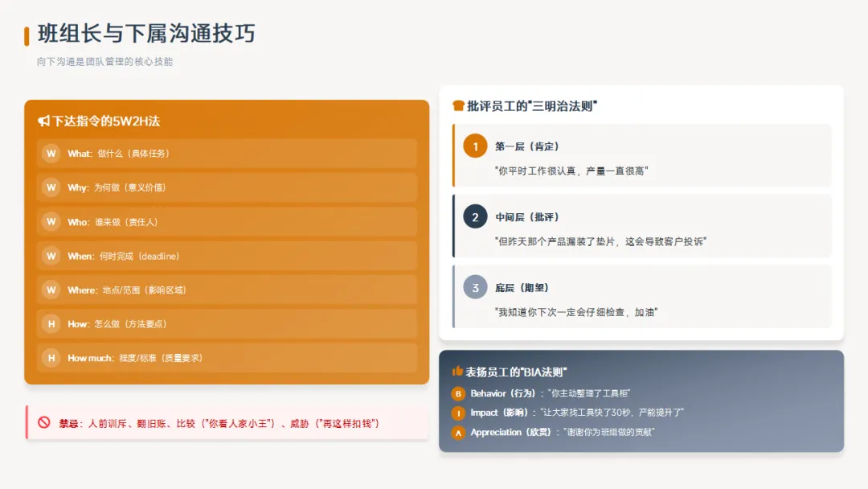Screen dimensions: 868x489
Task: Click the A badge next to Appreciation
Action: tap(458, 433)
